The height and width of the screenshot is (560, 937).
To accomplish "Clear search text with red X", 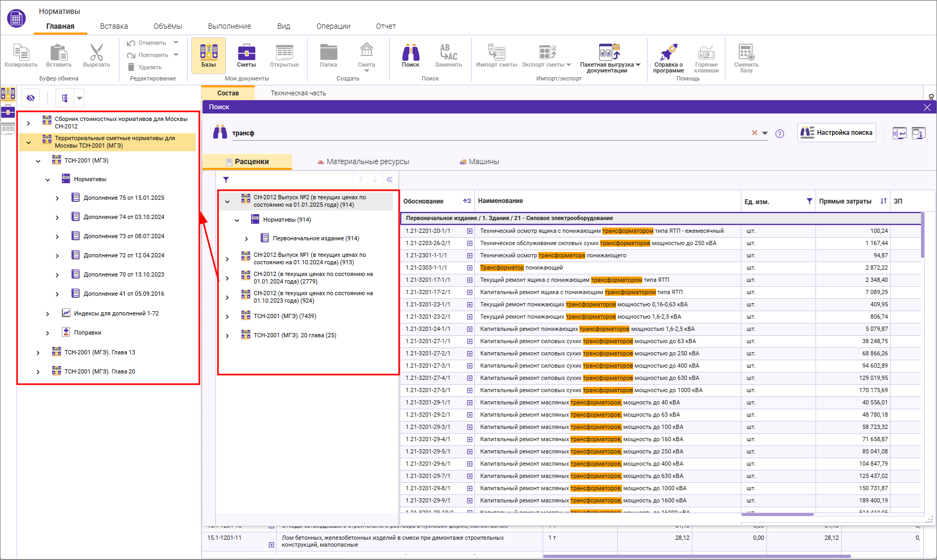I will point(754,133).
